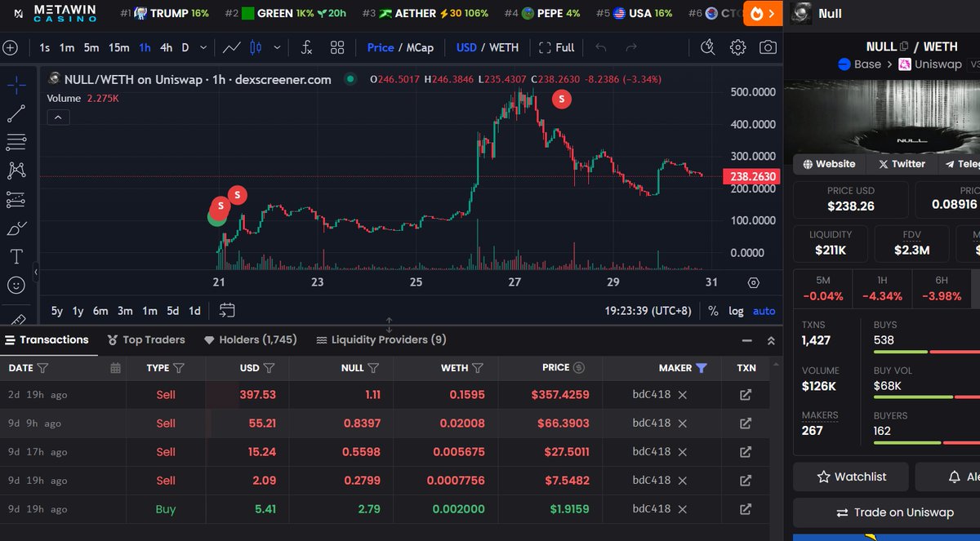This screenshot has width=980, height=541.
Task: Toggle the PRICE column dollar display
Action: [x=579, y=368]
